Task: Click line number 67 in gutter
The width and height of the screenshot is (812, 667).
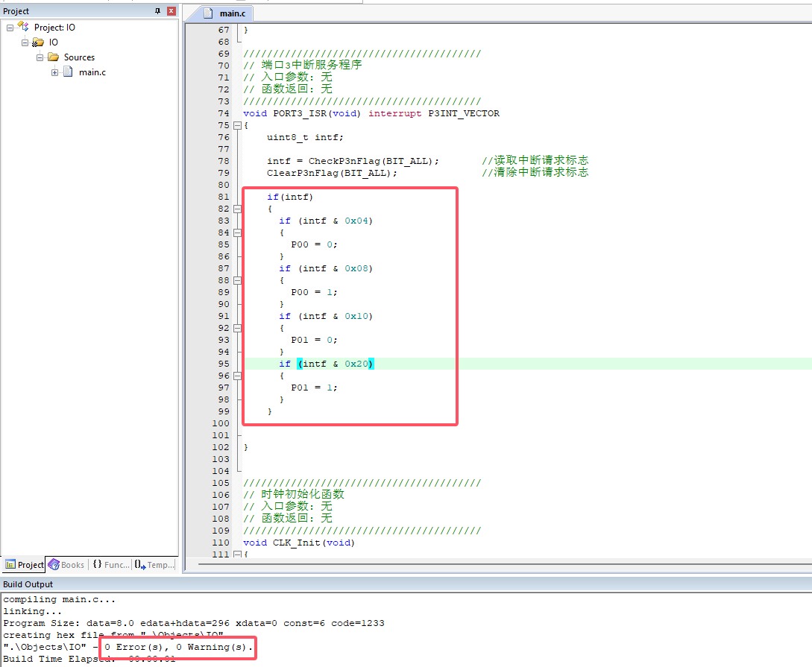Action: click(x=223, y=30)
